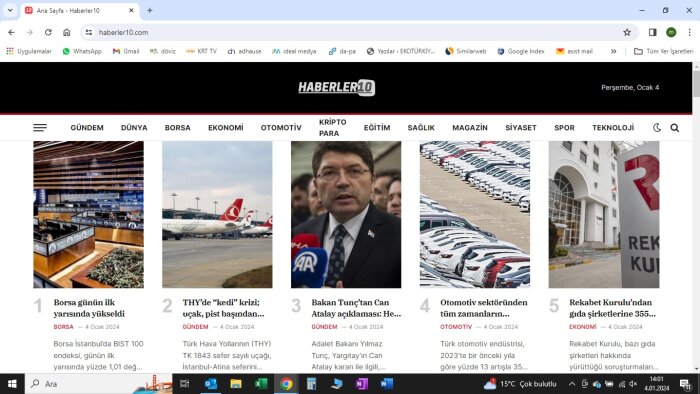Viewport: 700px width, 394px height.
Task: Open Bakan Tunç photo thumbnail
Action: pos(346,215)
